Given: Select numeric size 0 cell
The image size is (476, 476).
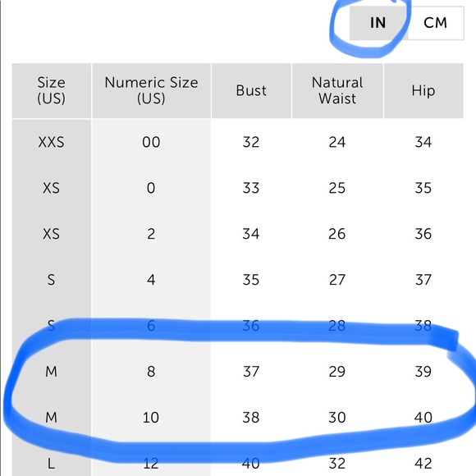Looking at the screenshot, I should click(x=151, y=188).
